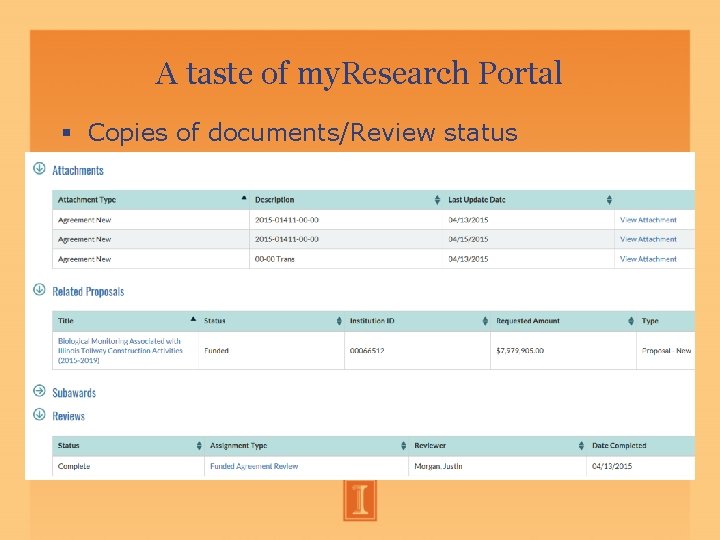Open View Attachment link in first row
720x540 pixels.
(648, 220)
